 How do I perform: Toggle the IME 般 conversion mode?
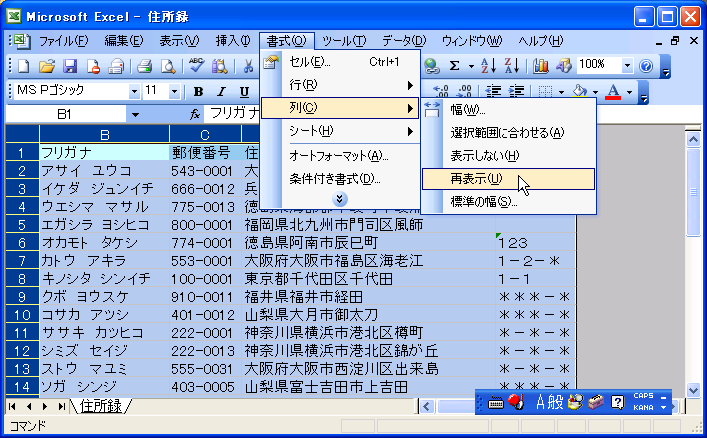pyautogui.click(x=556, y=401)
